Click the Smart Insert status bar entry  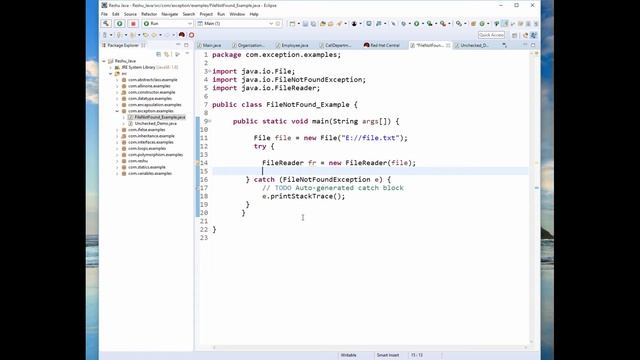388,356
